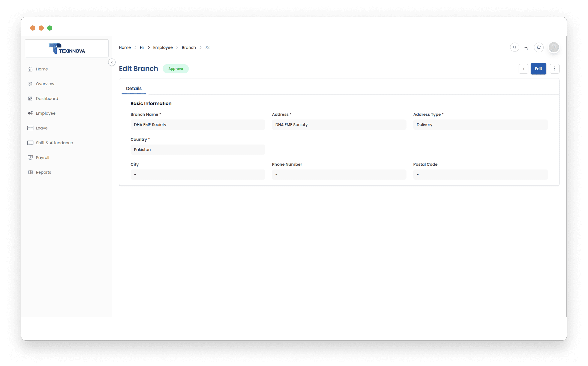
Task: Open the Payroll sidebar section
Action: coord(42,158)
